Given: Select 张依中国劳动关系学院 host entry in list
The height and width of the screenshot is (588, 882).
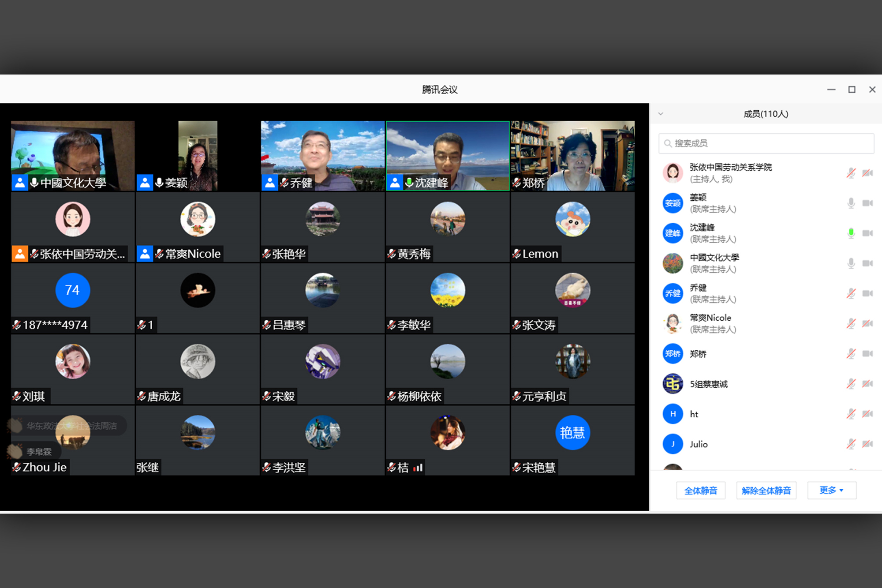Looking at the screenshot, I should 730,172.
